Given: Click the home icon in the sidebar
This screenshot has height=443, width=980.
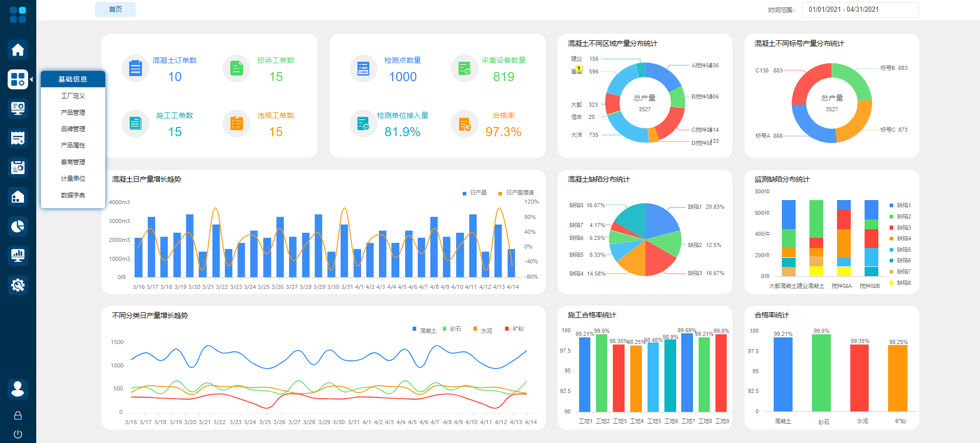Looking at the screenshot, I should click(x=18, y=50).
